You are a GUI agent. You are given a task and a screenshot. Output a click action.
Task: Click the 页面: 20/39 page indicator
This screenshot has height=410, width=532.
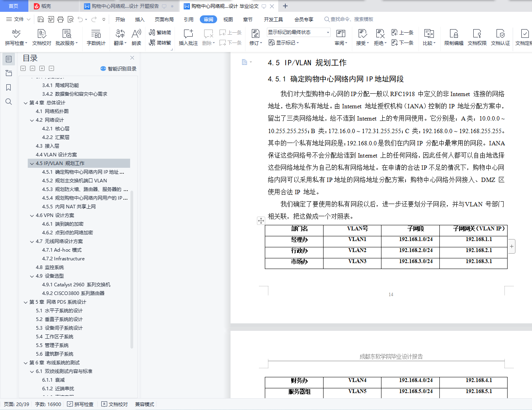[17, 404]
